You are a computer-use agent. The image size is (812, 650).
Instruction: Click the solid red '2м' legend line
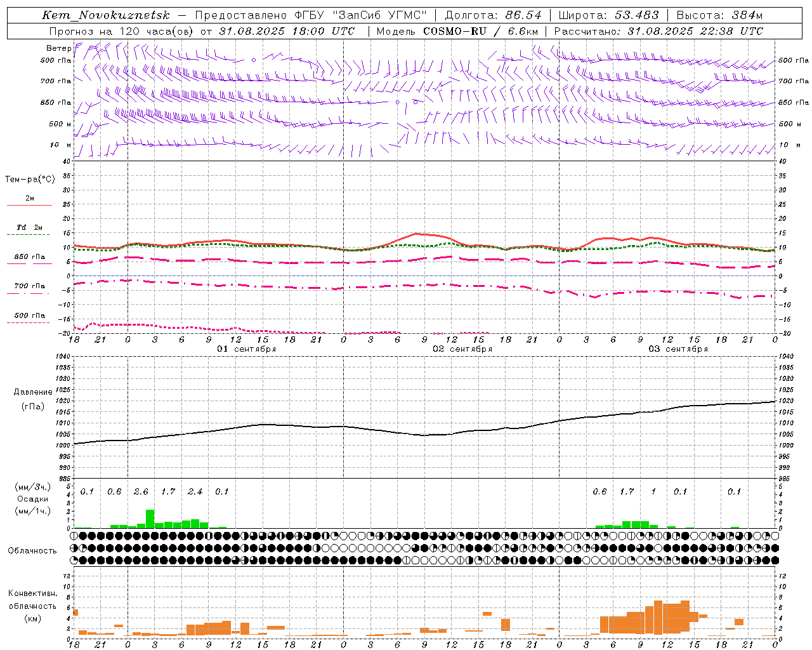pyautogui.click(x=29, y=205)
